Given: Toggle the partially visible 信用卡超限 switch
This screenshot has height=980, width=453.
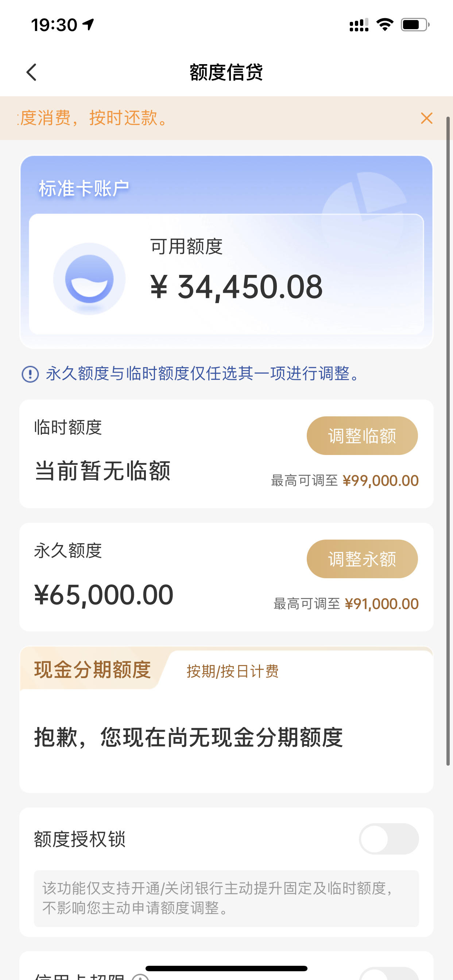Looking at the screenshot, I should click(x=389, y=973).
